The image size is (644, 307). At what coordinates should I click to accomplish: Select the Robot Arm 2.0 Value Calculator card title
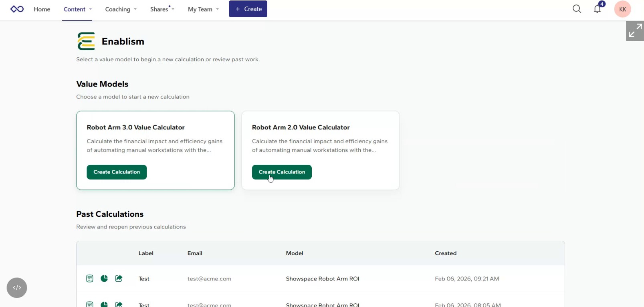coord(301,127)
